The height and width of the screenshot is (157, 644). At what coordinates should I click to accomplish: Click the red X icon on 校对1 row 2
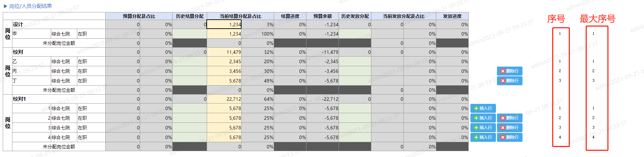pyautogui.click(x=503, y=118)
